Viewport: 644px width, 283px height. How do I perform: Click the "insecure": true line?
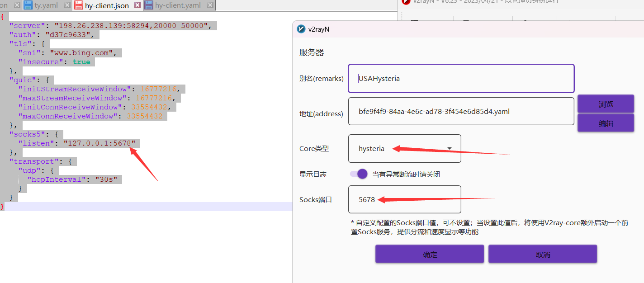coord(54,62)
